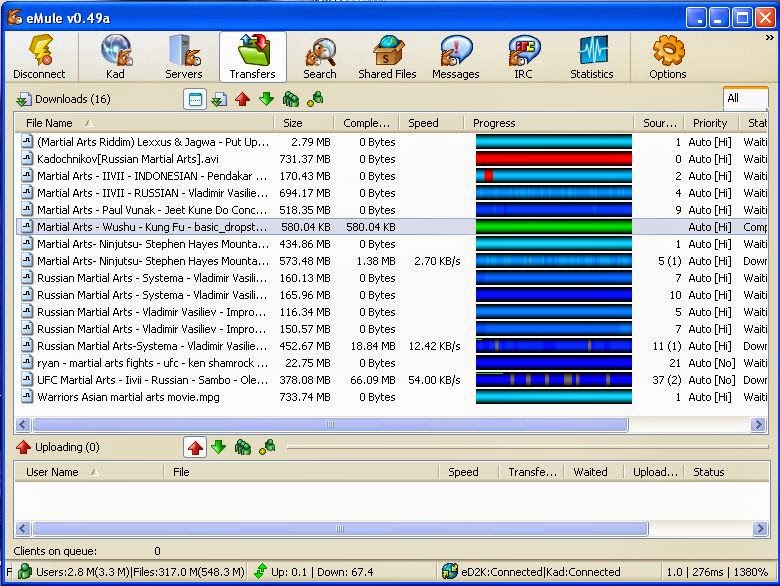Sort downloads by Size column
The width and height of the screenshot is (780, 586).
pos(303,123)
